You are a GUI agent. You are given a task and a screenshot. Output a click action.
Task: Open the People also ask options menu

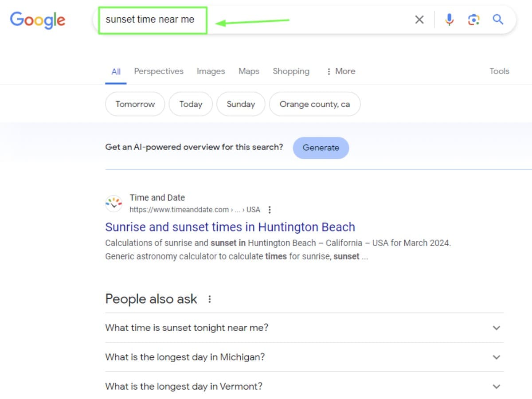pos(210,299)
